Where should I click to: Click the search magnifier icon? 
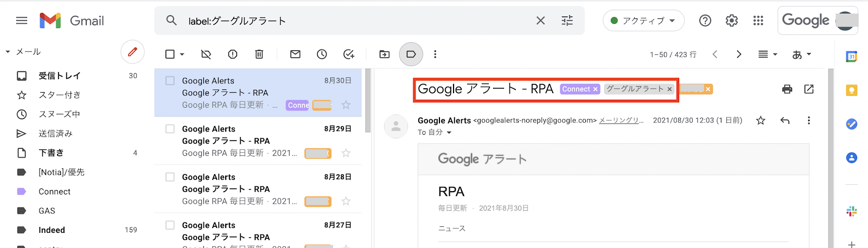(171, 21)
